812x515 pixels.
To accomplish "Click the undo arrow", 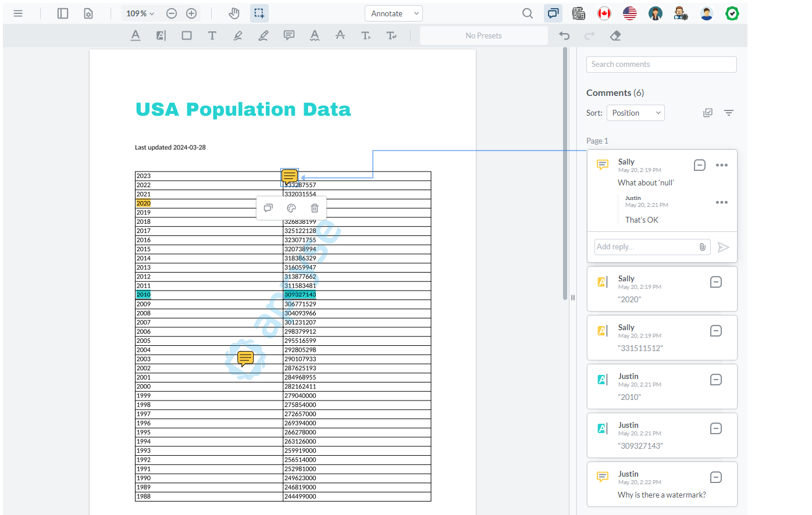I will click(x=564, y=35).
